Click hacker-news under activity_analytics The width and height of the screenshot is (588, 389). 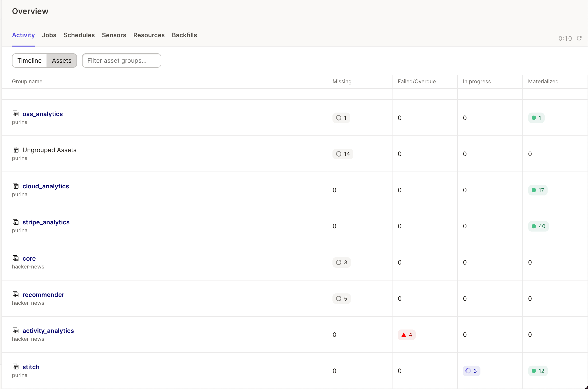(x=28, y=339)
